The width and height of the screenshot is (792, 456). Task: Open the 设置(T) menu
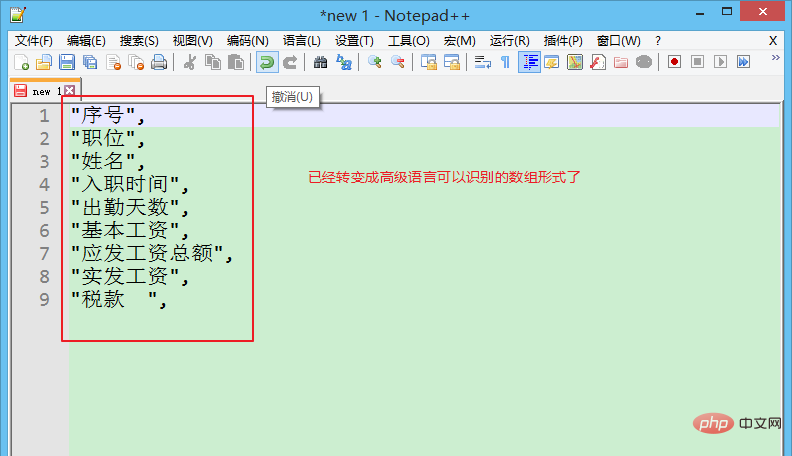354,41
